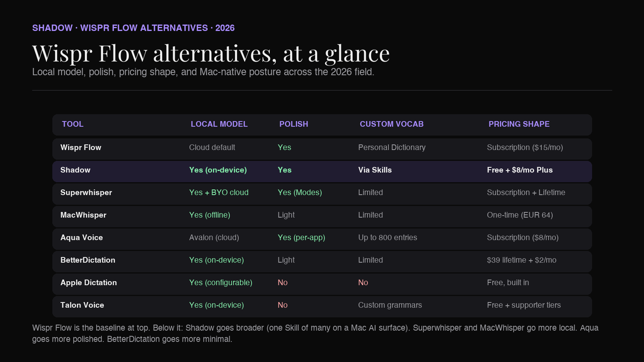
Task: Click the '$39 lifetime + $2/mo' cell
Action: pos(522,260)
